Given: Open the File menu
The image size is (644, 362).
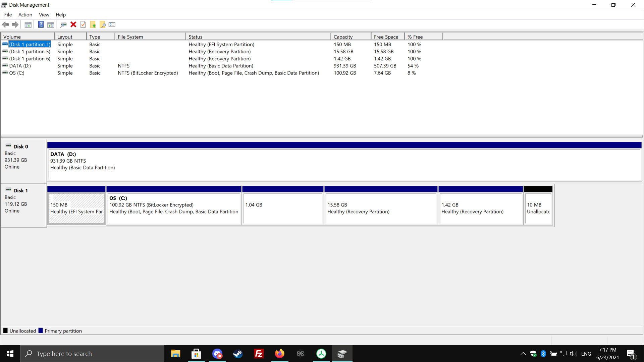Looking at the screenshot, I should 8,15.
